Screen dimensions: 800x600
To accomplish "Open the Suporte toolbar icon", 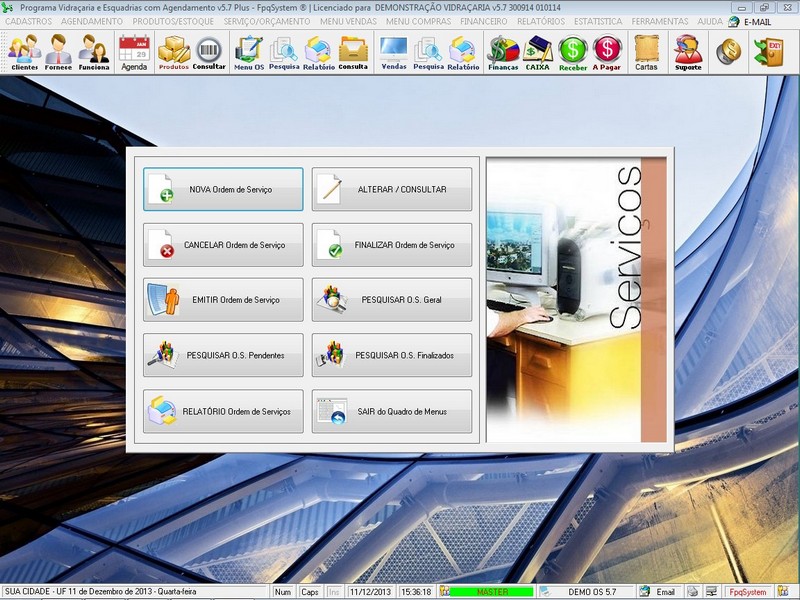I will coord(688,52).
